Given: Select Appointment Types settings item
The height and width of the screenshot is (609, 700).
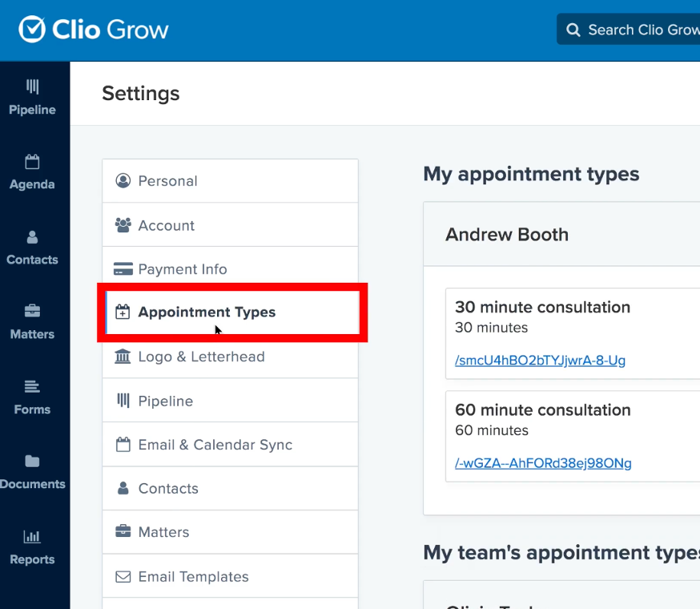Looking at the screenshot, I should pyautogui.click(x=232, y=313).
